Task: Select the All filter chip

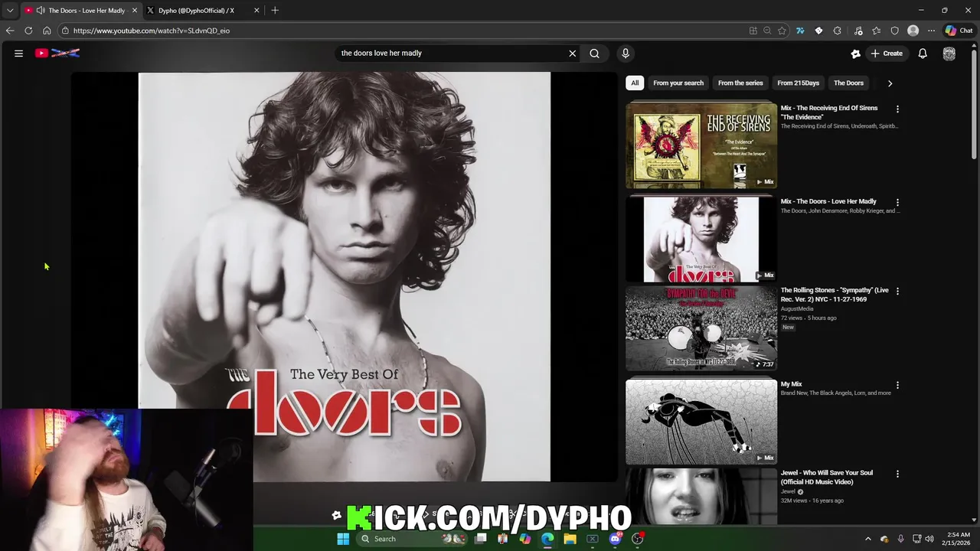Action: 635,83
